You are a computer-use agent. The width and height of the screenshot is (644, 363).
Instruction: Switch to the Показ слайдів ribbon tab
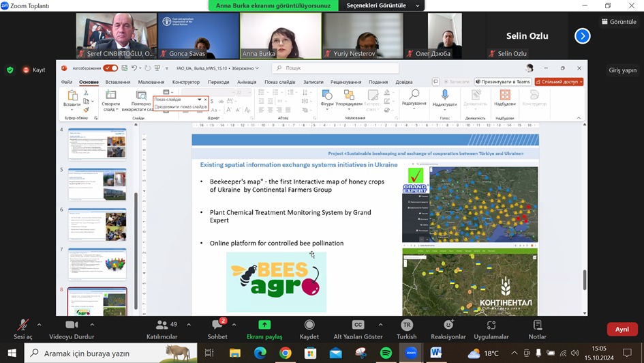279,82
